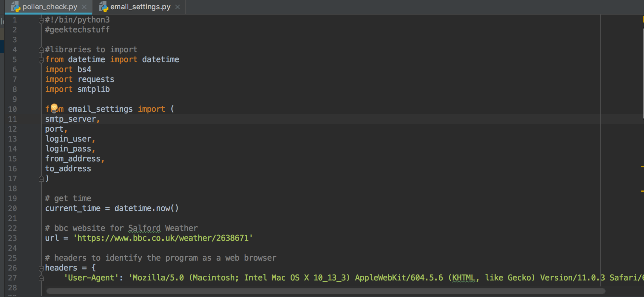Click the 'smtplib' import on line 8

(x=94, y=89)
